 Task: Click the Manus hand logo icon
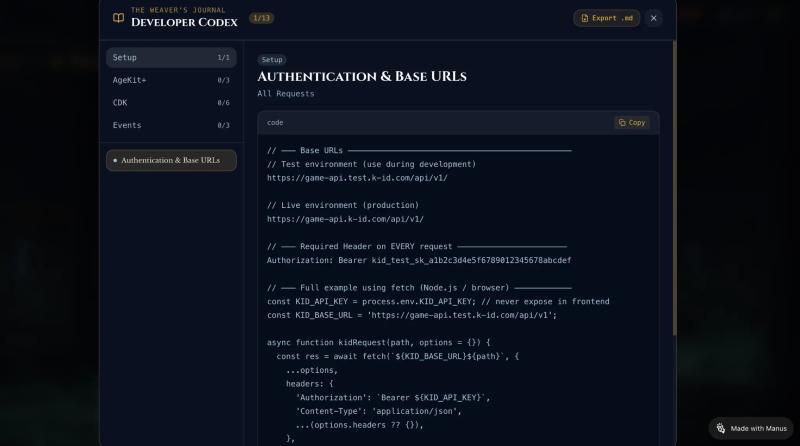click(x=720, y=428)
